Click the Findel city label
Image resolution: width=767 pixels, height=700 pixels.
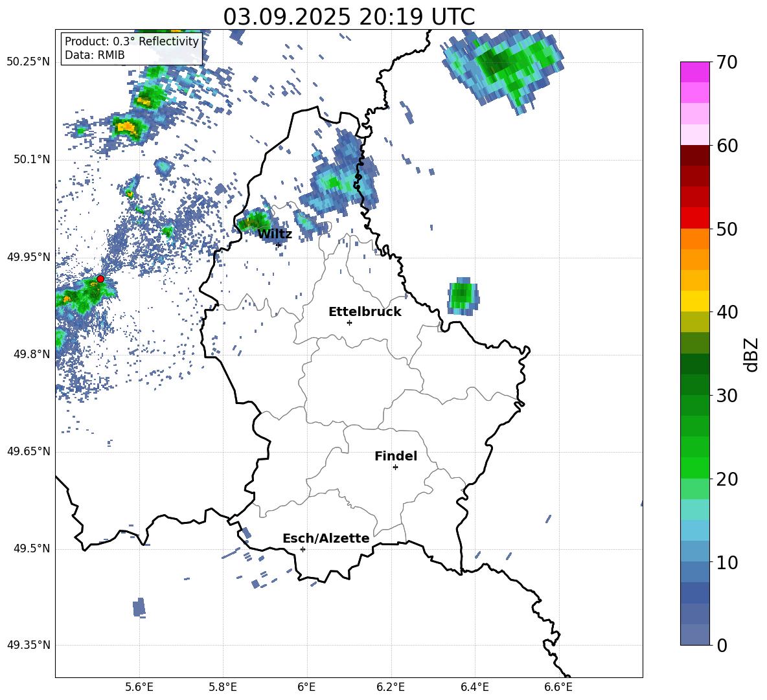coord(396,456)
